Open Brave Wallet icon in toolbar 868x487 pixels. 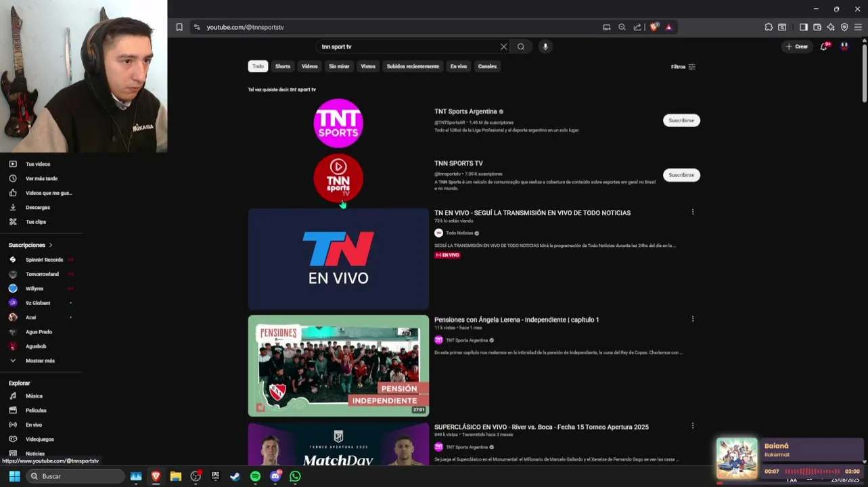817,27
